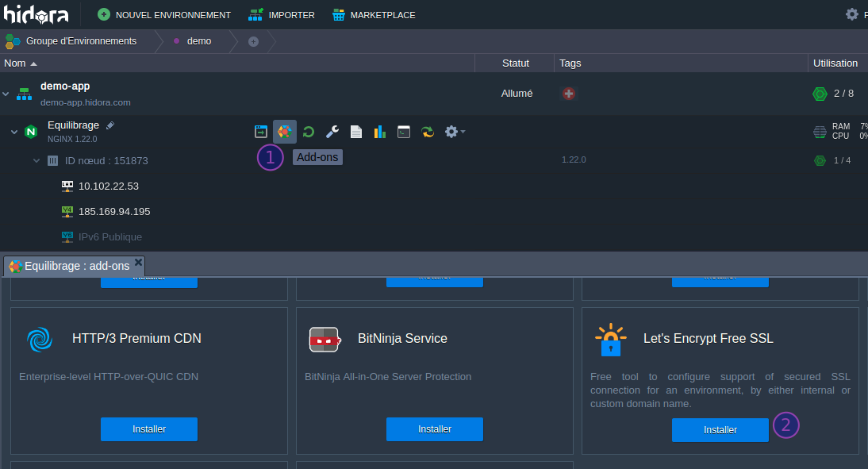
Task: Click the node 1 / 4 cloudlet icon
Action: pyautogui.click(x=820, y=160)
